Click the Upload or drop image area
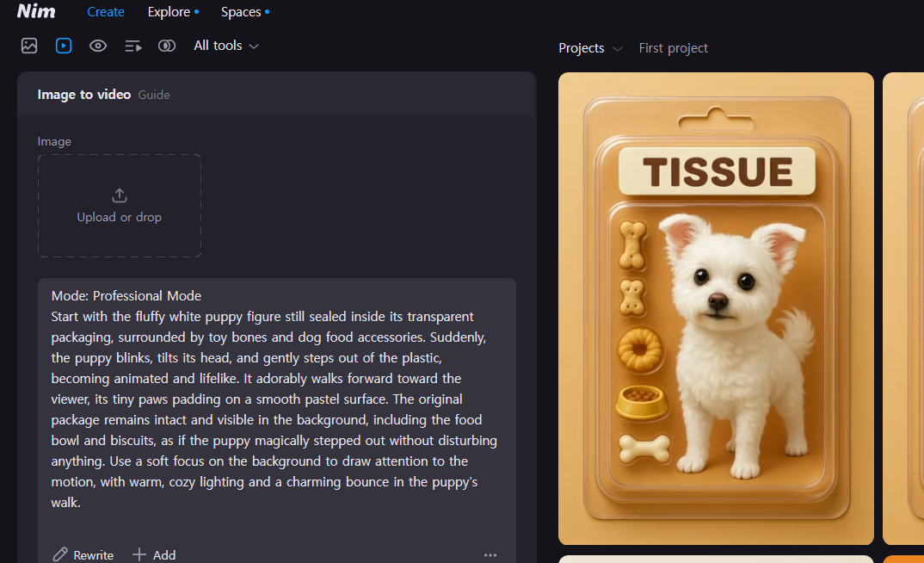 (x=120, y=206)
